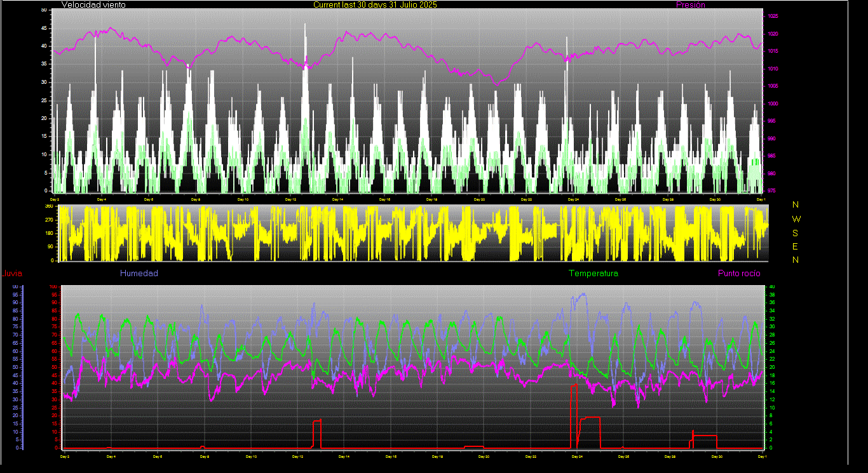Screen dimensions: 868x473
Task: Click "Day 4" under the humidity temperature chart
Action: point(111,456)
